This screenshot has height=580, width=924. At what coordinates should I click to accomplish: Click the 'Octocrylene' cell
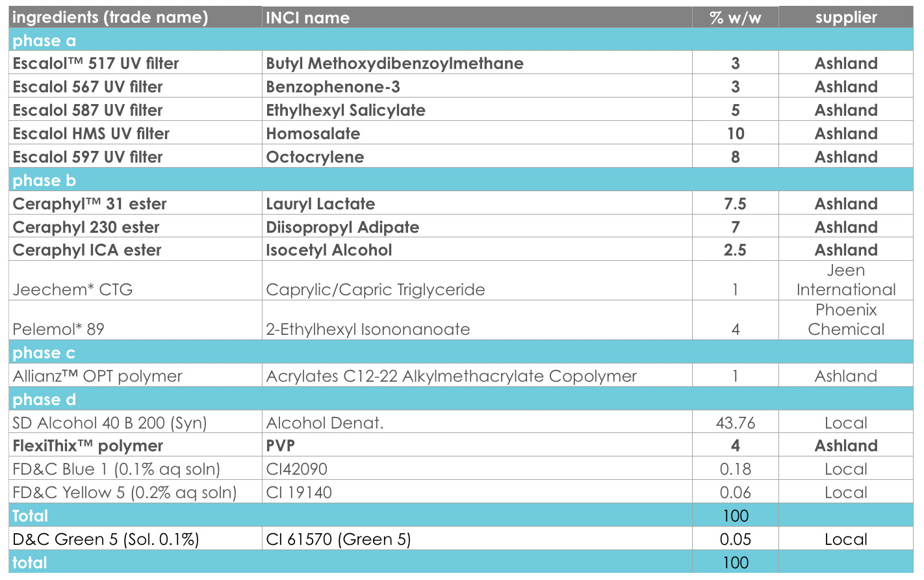click(477, 157)
